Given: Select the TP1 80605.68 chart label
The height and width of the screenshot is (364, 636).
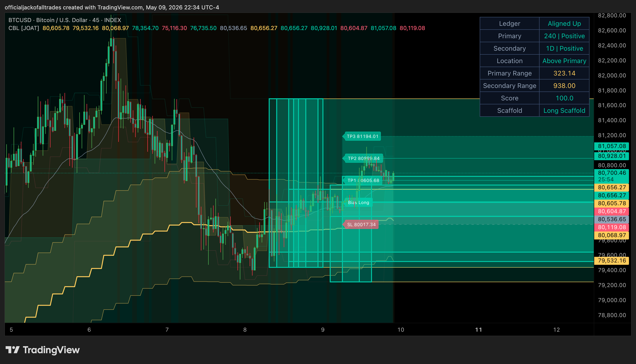Looking at the screenshot, I should [x=363, y=180].
